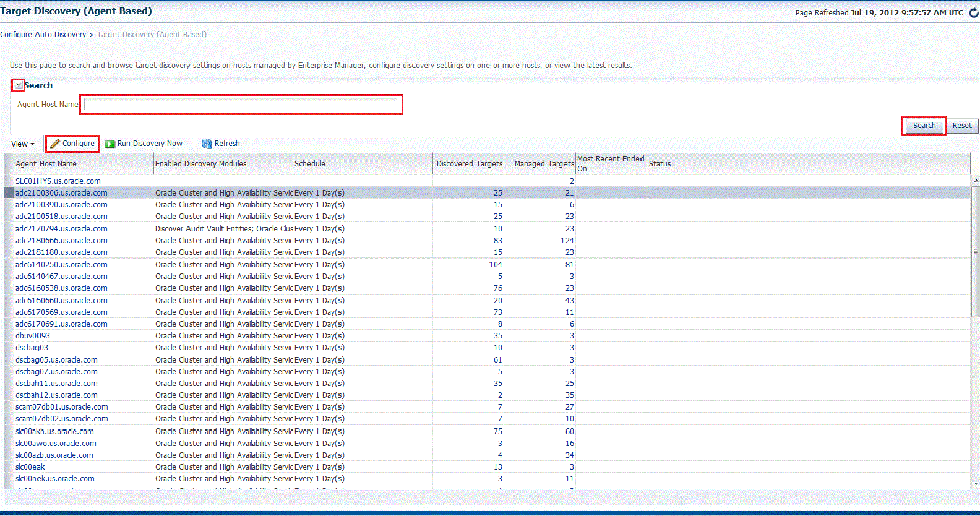Open host slc00eak link
This screenshot has height=516, width=980.
30,467
